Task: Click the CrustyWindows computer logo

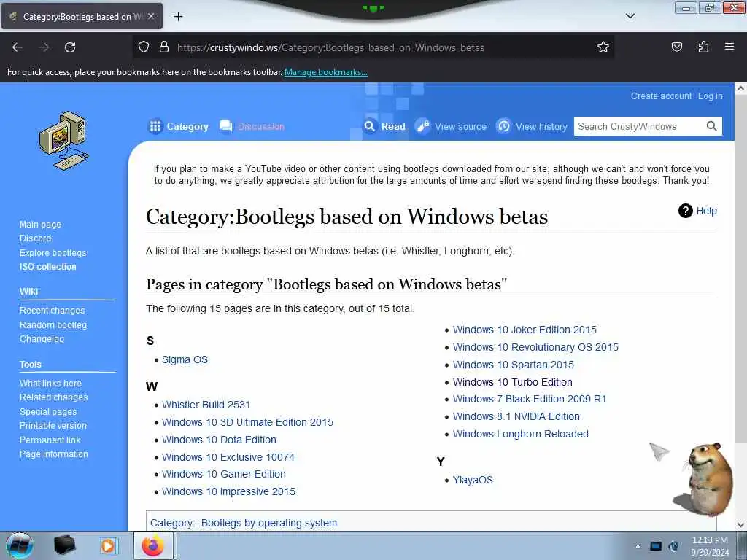Action: (64, 141)
